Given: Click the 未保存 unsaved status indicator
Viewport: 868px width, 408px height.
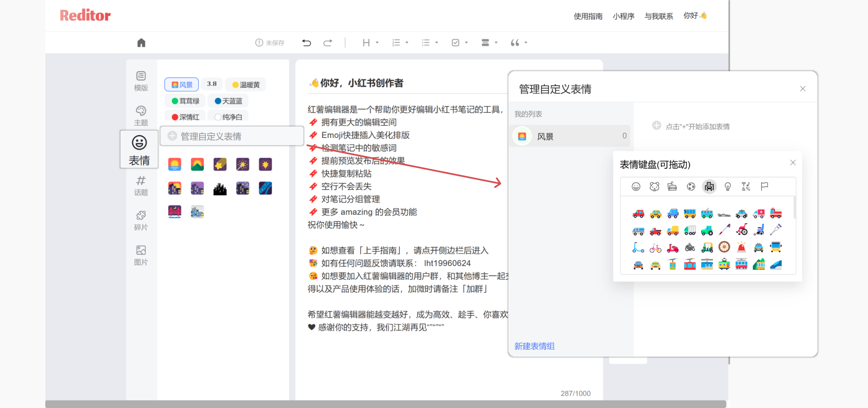Looking at the screenshot, I should click(x=270, y=43).
